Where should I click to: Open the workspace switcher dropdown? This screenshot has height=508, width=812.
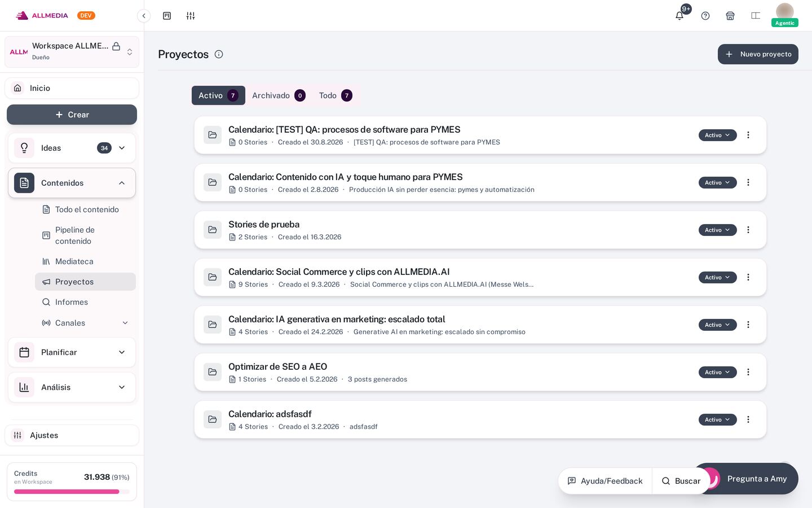pos(72,52)
